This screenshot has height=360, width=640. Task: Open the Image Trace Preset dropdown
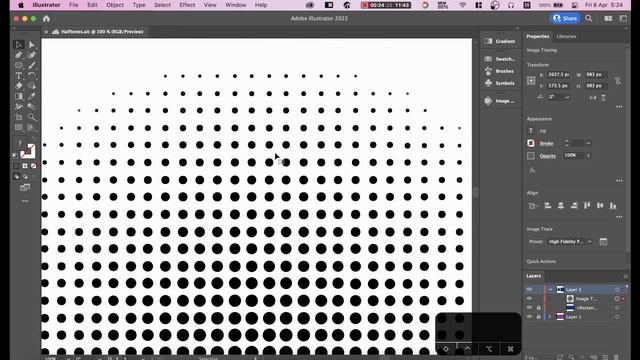tap(570, 242)
